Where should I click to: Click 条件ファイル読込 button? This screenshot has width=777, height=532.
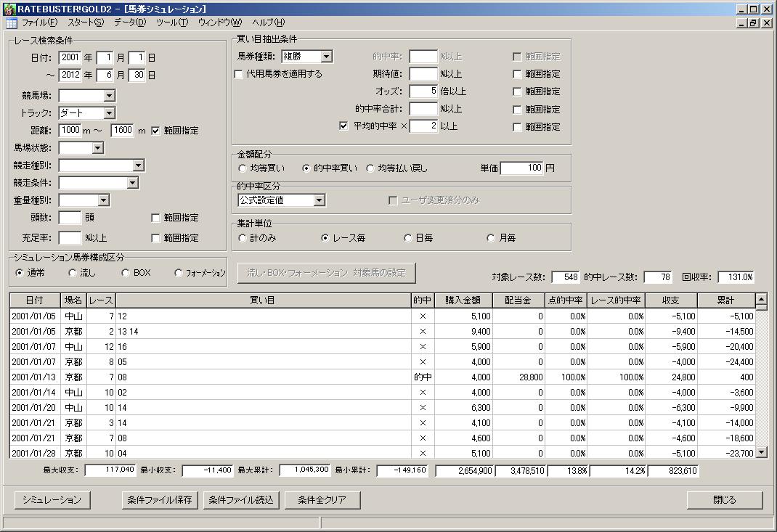tap(241, 500)
